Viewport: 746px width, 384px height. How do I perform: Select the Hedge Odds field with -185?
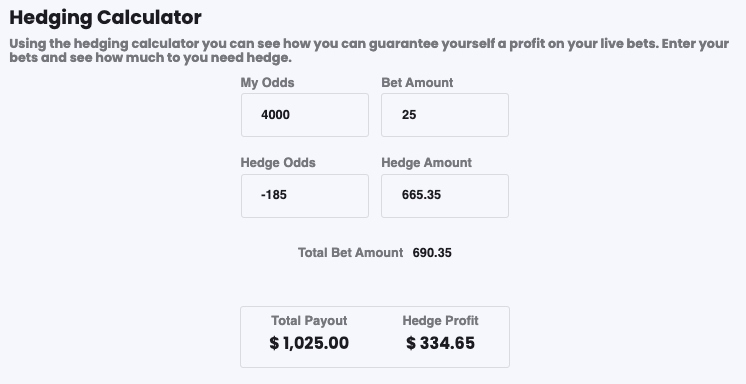(x=304, y=196)
